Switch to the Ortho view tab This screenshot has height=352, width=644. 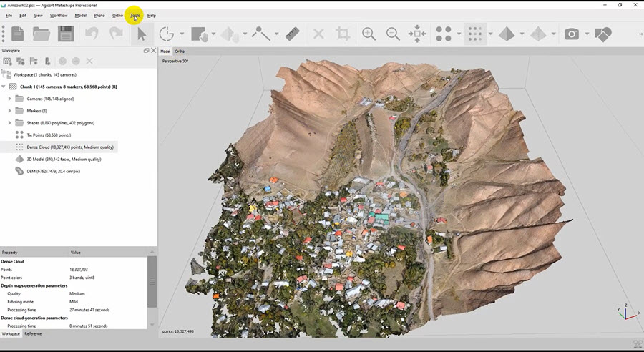coord(180,52)
